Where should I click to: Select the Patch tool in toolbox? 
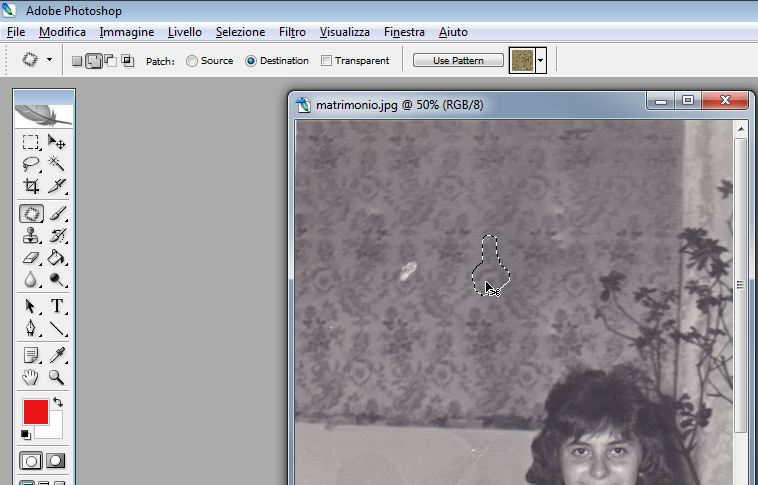[31, 214]
